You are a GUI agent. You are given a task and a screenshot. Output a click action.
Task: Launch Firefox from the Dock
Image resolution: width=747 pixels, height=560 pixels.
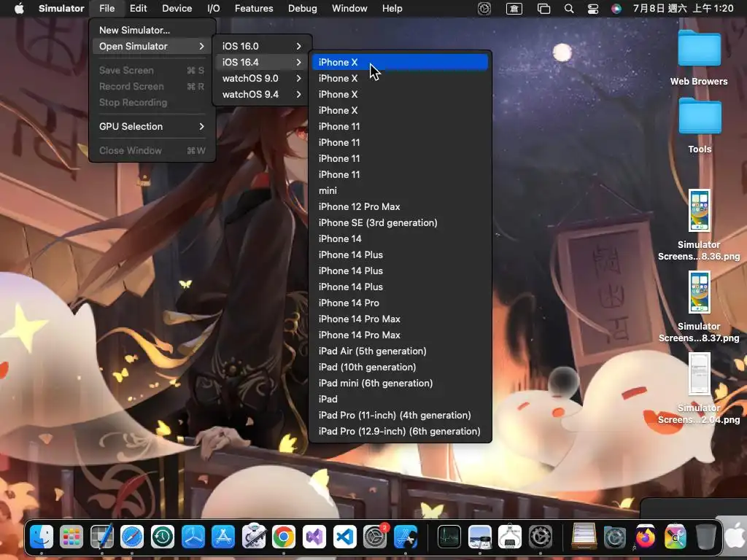click(646, 537)
